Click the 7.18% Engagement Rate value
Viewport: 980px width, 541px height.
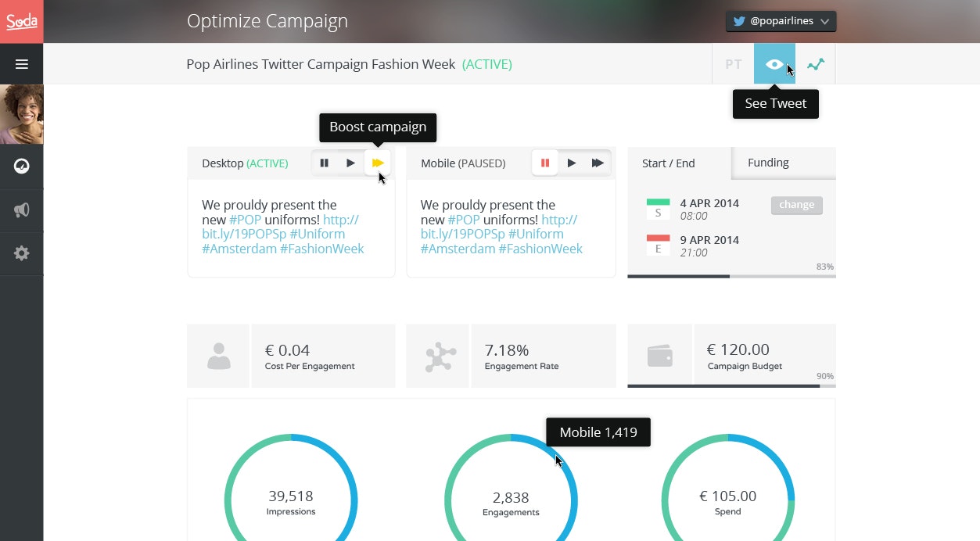tap(507, 350)
